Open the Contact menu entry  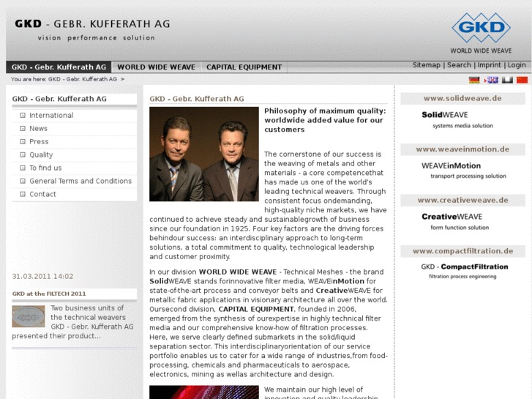click(42, 194)
